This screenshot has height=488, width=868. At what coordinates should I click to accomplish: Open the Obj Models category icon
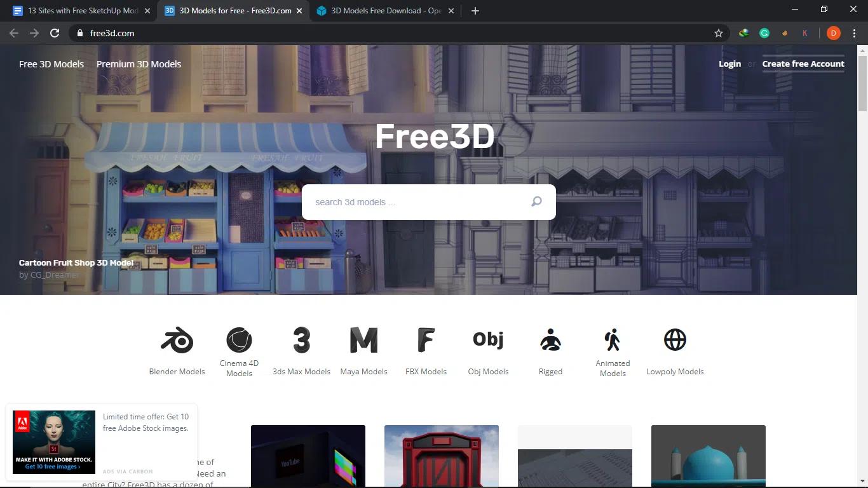point(488,339)
